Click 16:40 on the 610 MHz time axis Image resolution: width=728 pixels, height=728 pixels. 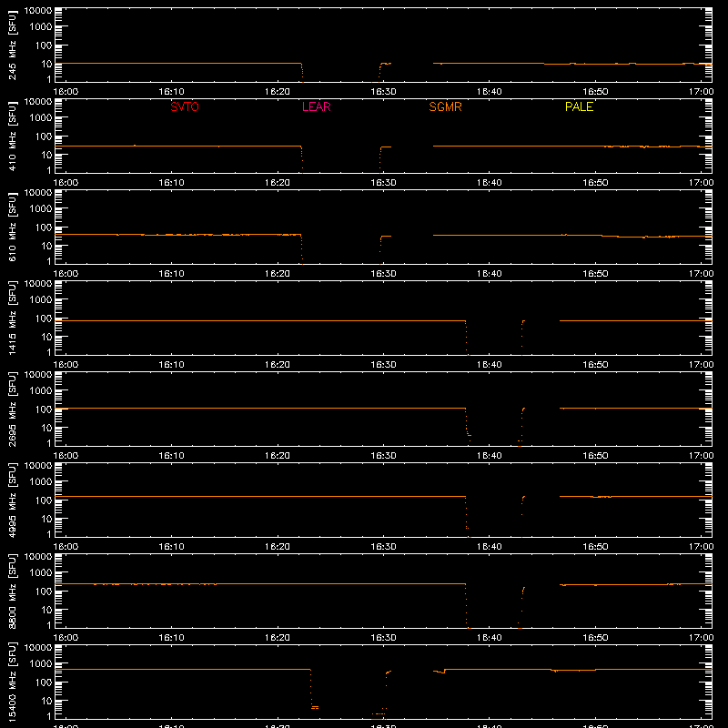(490, 274)
